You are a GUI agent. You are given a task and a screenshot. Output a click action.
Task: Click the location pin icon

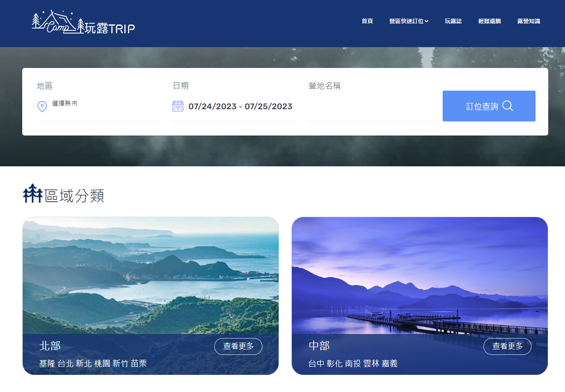[x=42, y=106]
